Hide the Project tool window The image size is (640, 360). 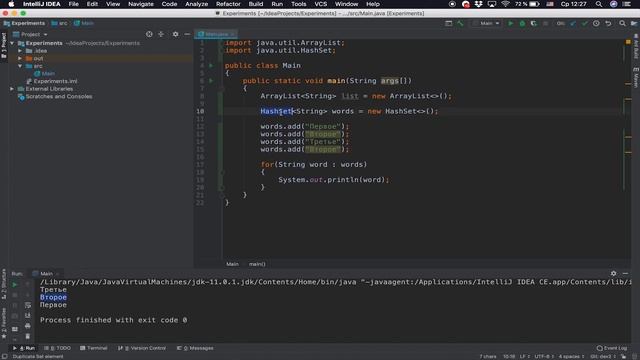click(x=187, y=34)
